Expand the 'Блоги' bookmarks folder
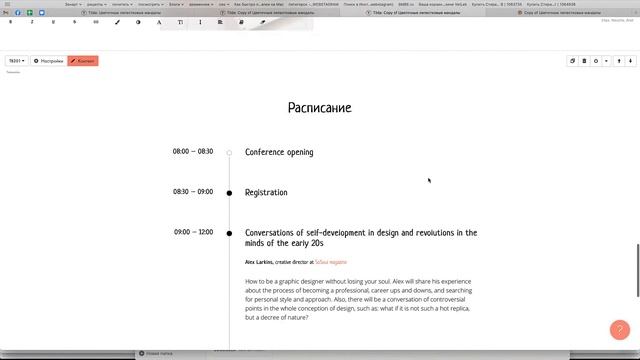The image size is (640, 360). point(176,4)
